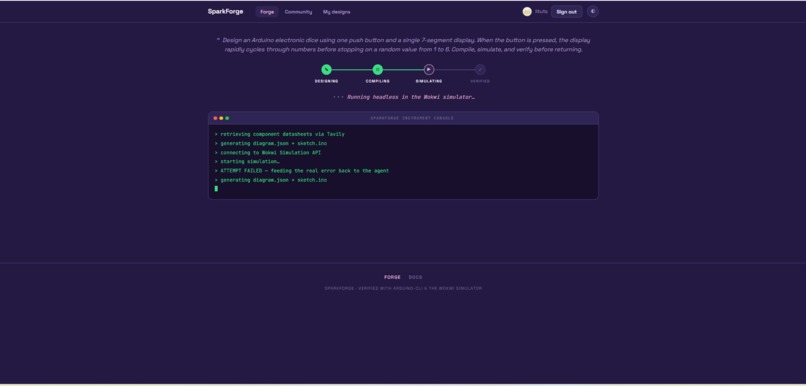
Task: Click the yellow console window dot
Action: 221,118
